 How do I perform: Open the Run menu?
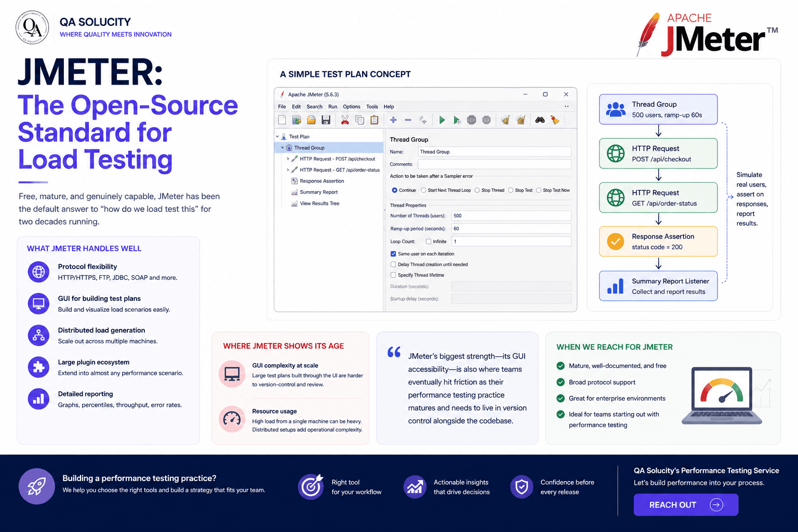coord(332,107)
